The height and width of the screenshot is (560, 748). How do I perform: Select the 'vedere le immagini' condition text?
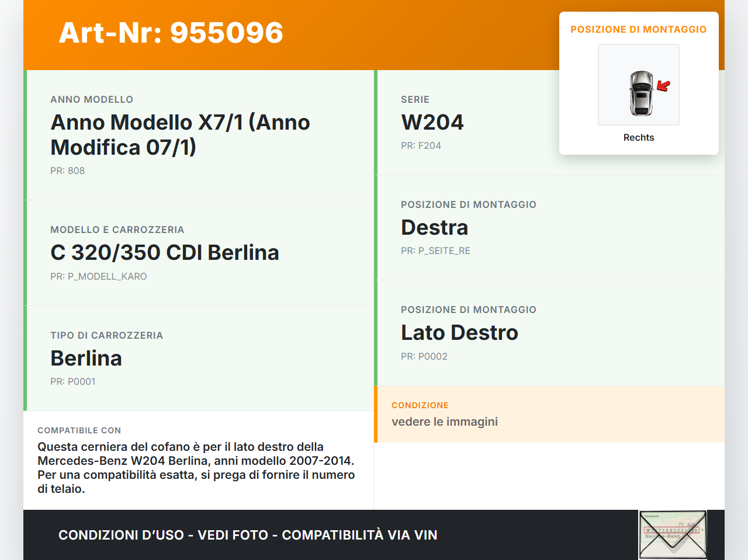[445, 422]
